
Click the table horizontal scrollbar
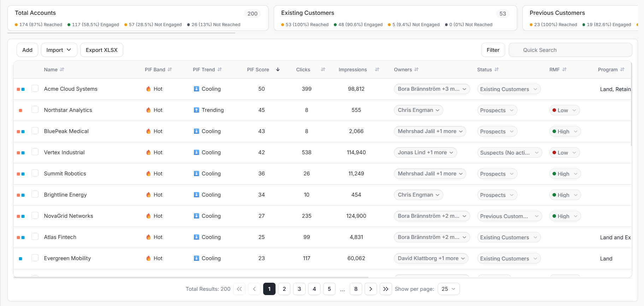pos(191,277)
